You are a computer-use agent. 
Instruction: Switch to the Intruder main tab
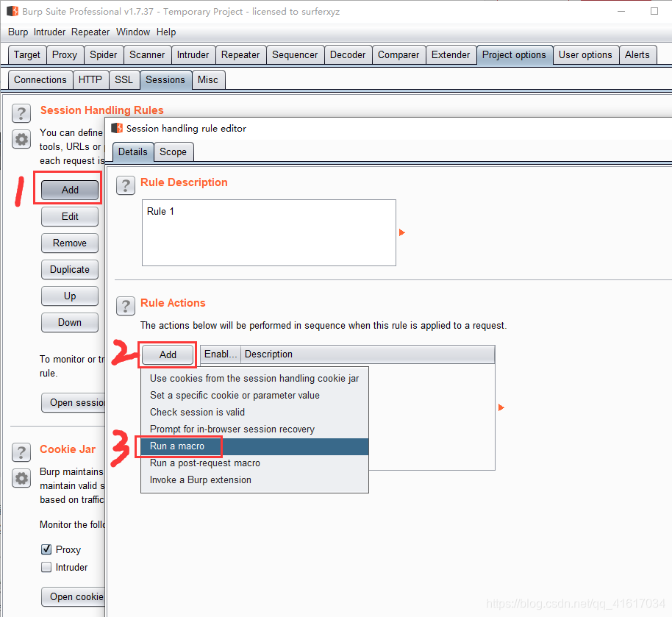(193, 55)
